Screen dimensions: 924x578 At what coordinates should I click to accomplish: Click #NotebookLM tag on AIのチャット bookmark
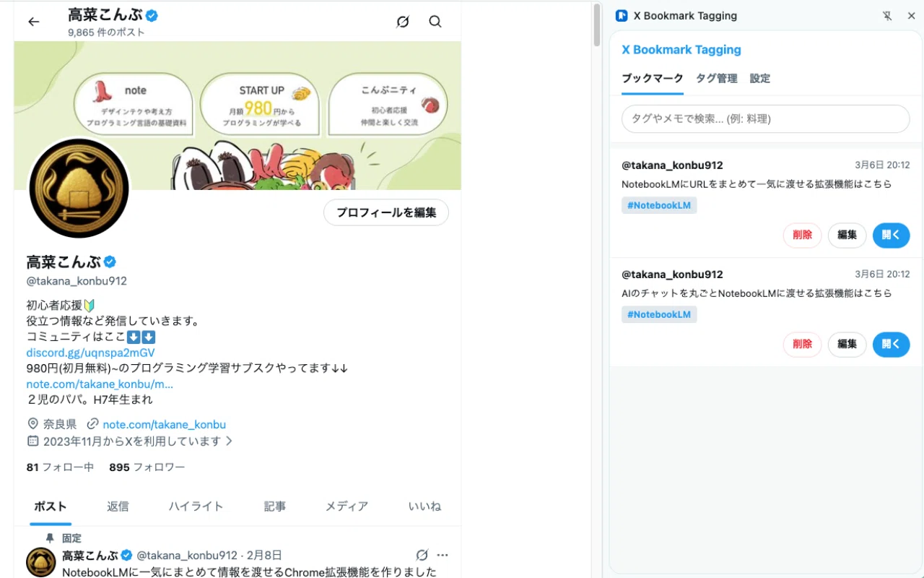coord(659,314)
